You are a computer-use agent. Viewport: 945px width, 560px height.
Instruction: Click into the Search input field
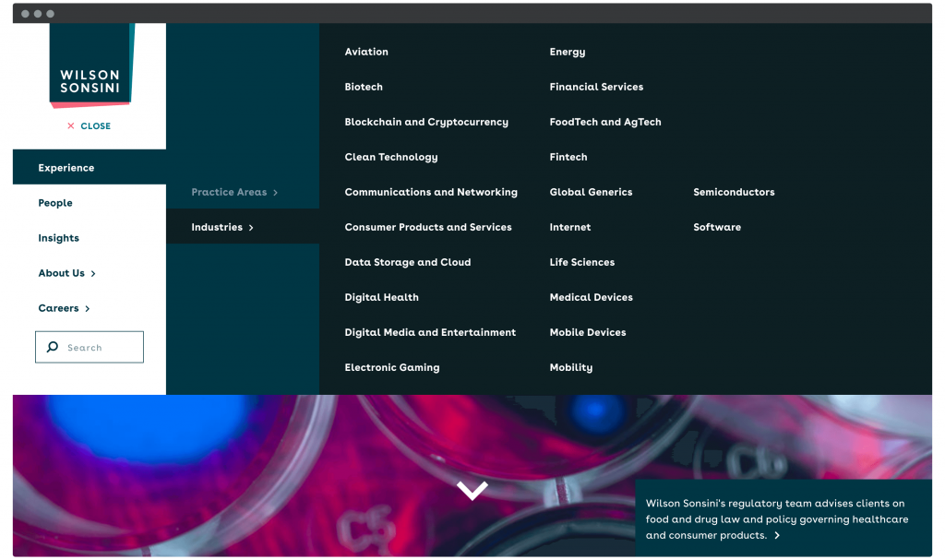tap(90, 347)
